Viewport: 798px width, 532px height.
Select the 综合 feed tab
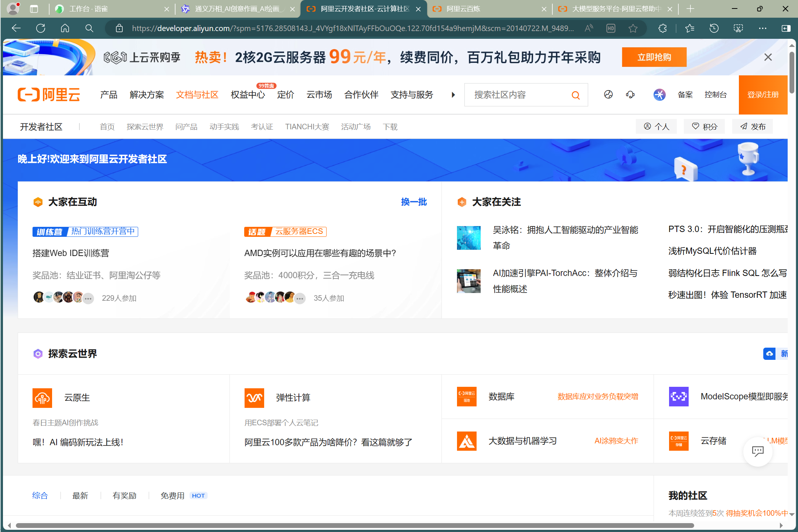(40, 495)
